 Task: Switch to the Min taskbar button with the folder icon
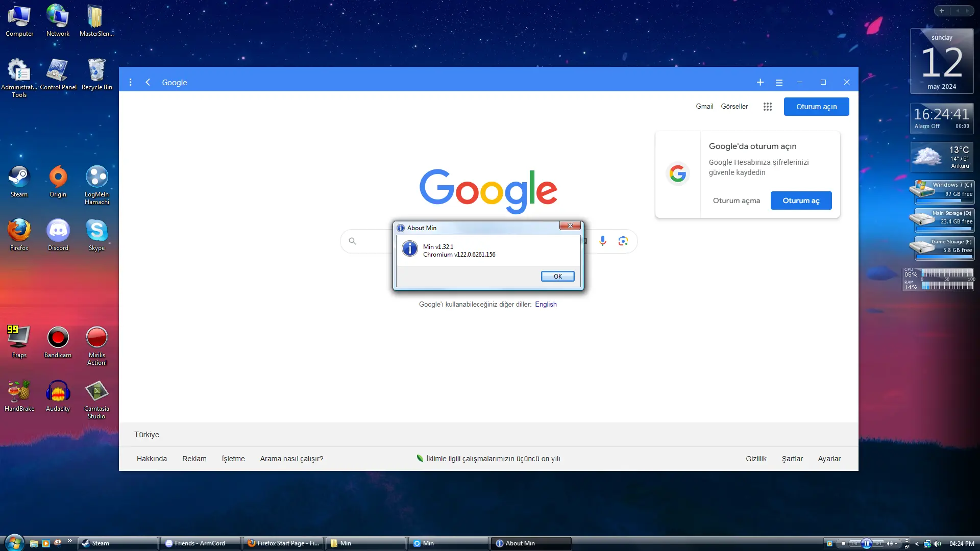click(366, 543)
